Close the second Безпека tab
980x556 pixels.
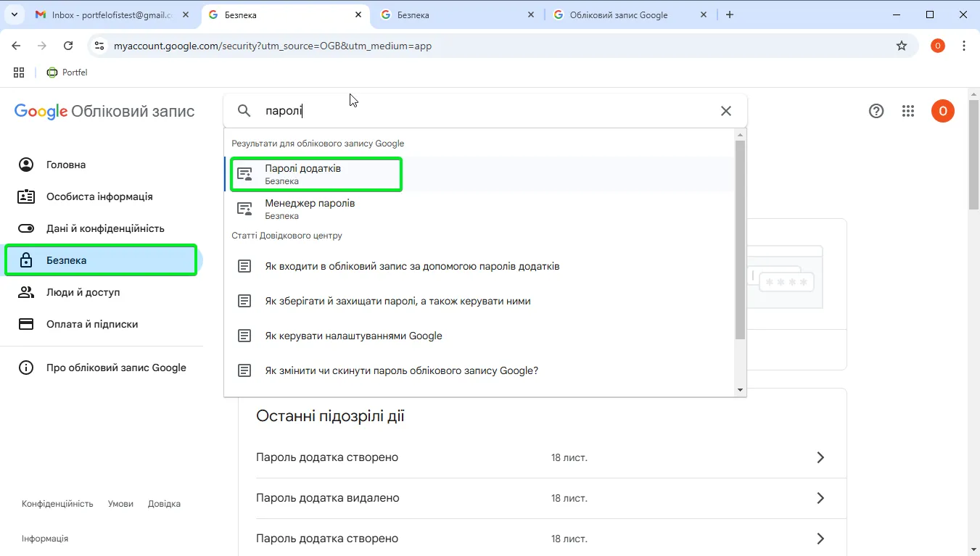(x=531, y=14)
